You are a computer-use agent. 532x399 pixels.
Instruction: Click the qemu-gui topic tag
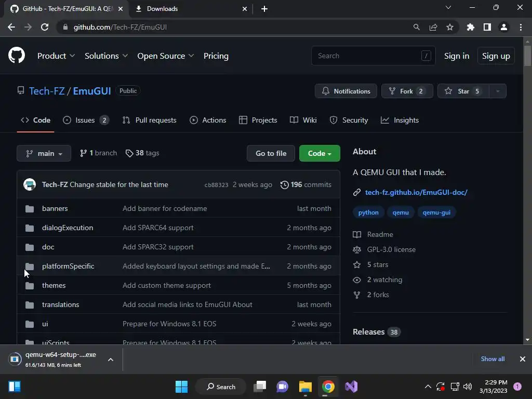[436, 212]
